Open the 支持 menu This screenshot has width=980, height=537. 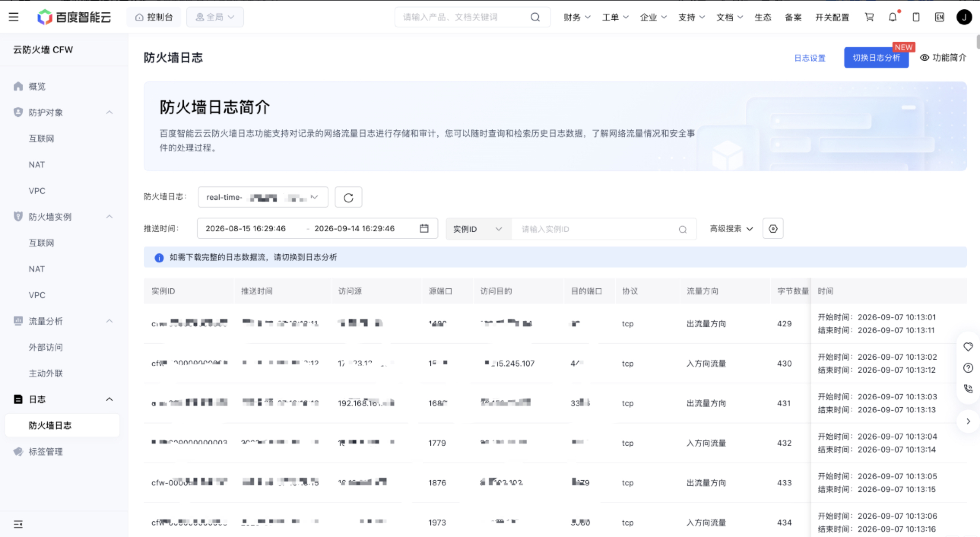pos(691,17)
